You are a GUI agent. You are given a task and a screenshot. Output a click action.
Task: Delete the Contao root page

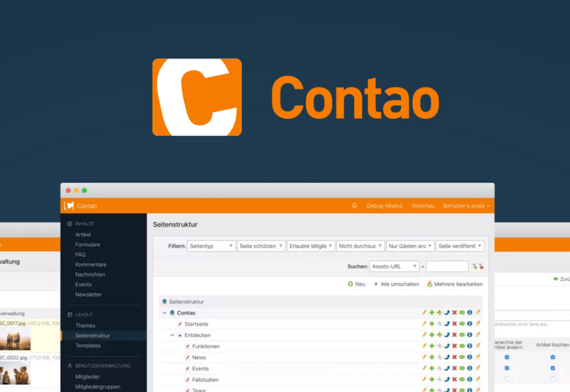(x=455, y=313)
